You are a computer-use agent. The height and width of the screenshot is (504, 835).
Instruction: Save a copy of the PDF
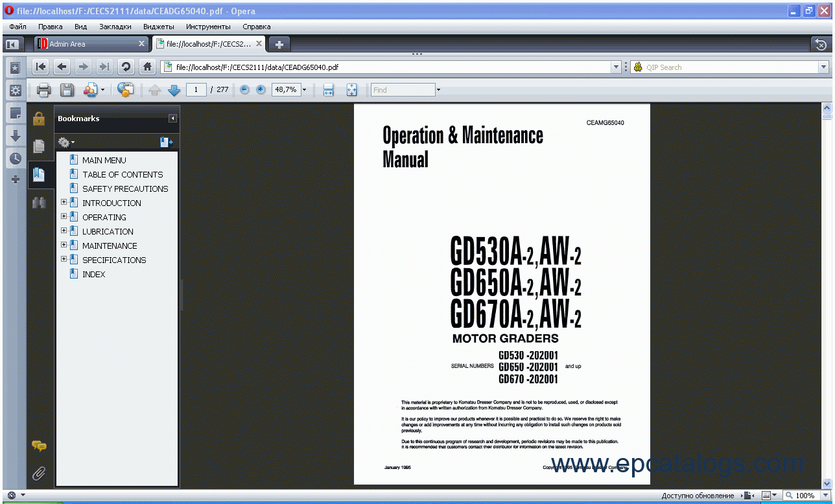[x=67, y=90]
